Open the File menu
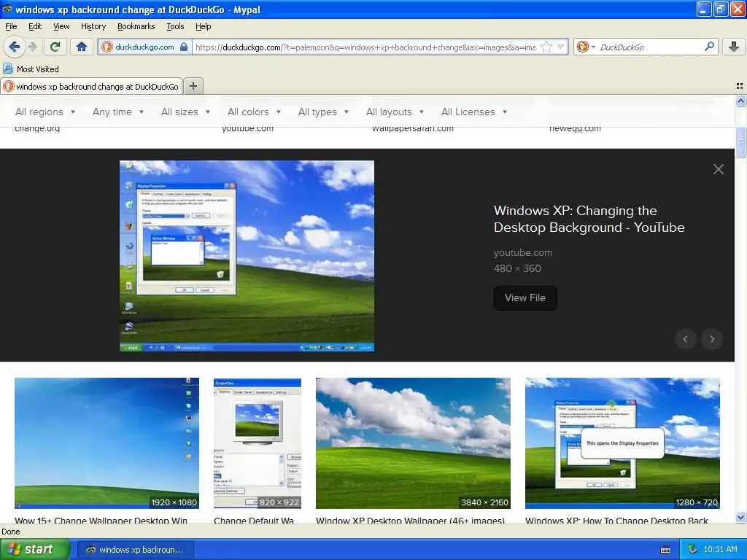Screen dimensions: 747x560 coord(11,26)
